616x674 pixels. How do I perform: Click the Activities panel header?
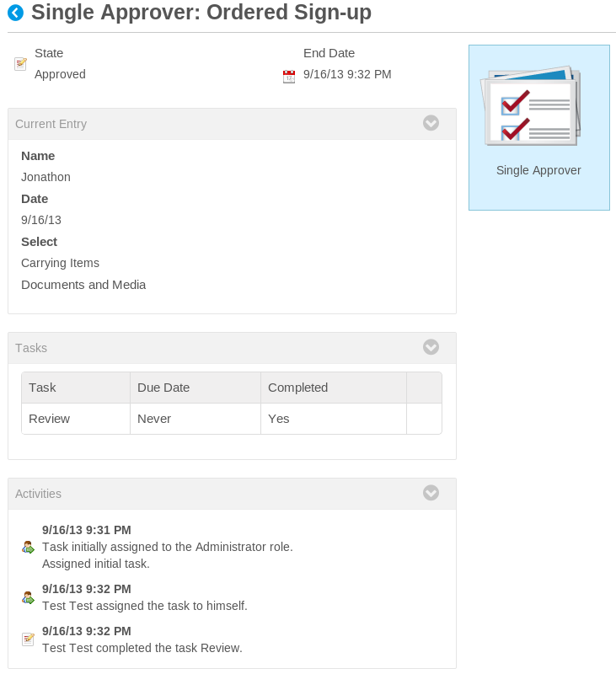click(x=232, y=494)
